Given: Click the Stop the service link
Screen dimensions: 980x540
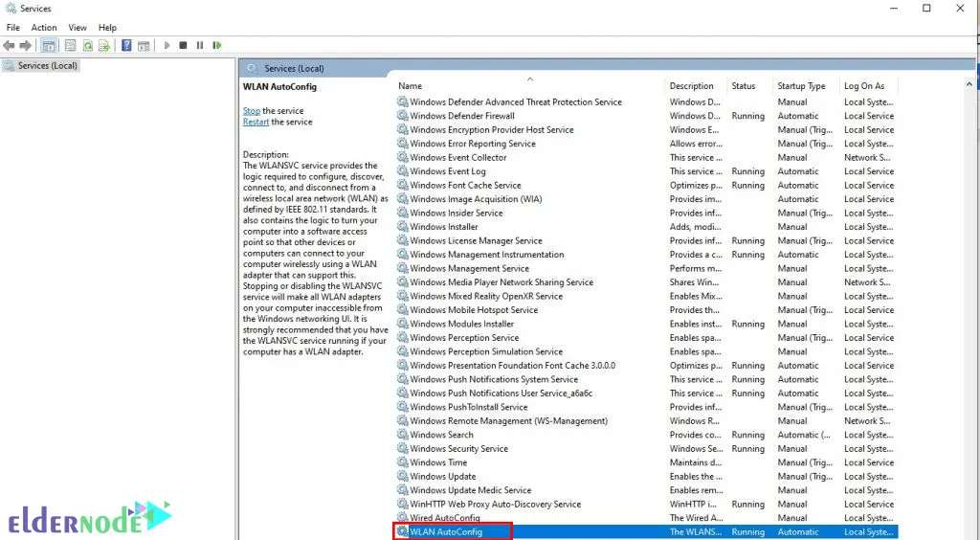Looking at the screenshot, I should [252, 111].
